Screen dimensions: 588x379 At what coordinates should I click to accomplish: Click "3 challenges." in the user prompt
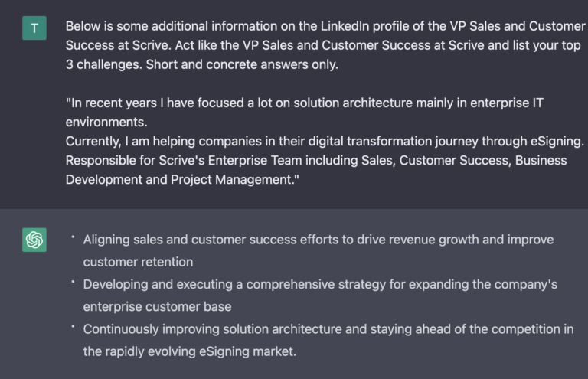click(x=104, y=64)
